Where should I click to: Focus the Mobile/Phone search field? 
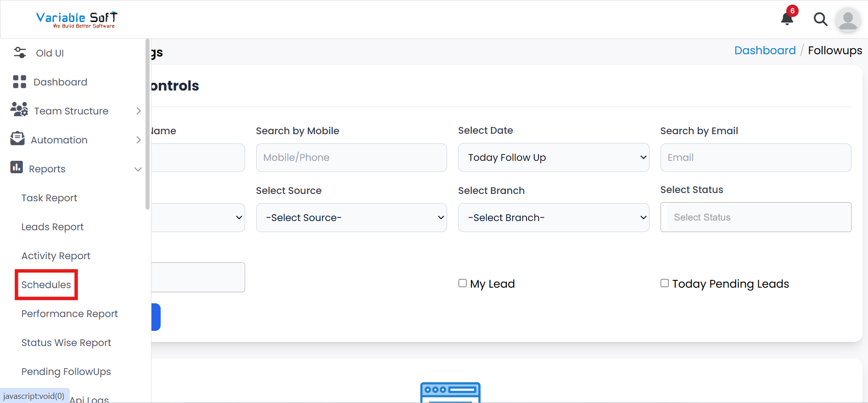click(351, 158)
